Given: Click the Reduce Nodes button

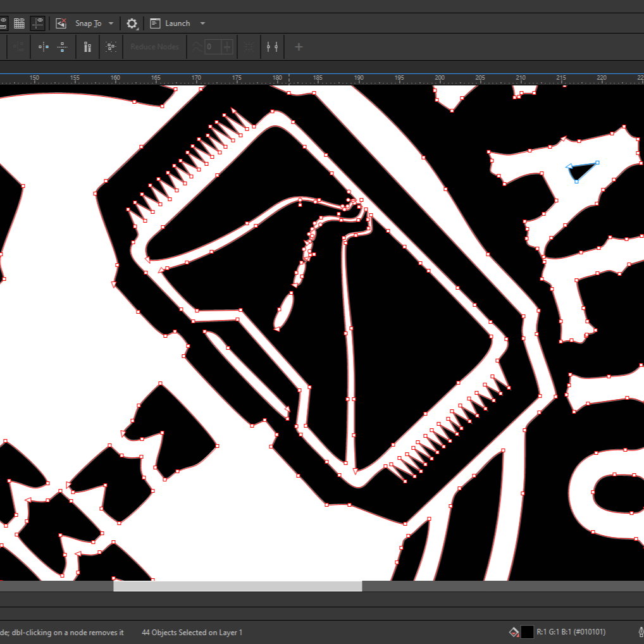Looking at the screenshot, I should 154,47.
